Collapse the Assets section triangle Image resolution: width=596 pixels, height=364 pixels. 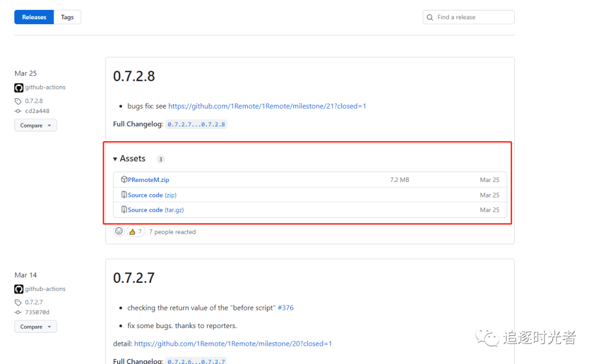115,159
